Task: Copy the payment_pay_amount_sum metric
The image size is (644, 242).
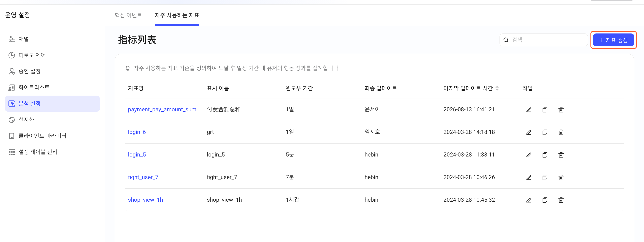Action: 545,110
